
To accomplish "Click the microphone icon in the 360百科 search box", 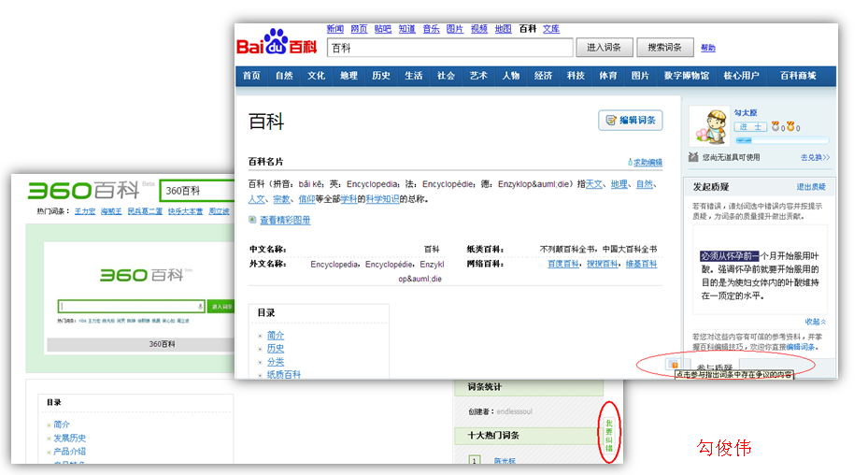I will 200,307.
